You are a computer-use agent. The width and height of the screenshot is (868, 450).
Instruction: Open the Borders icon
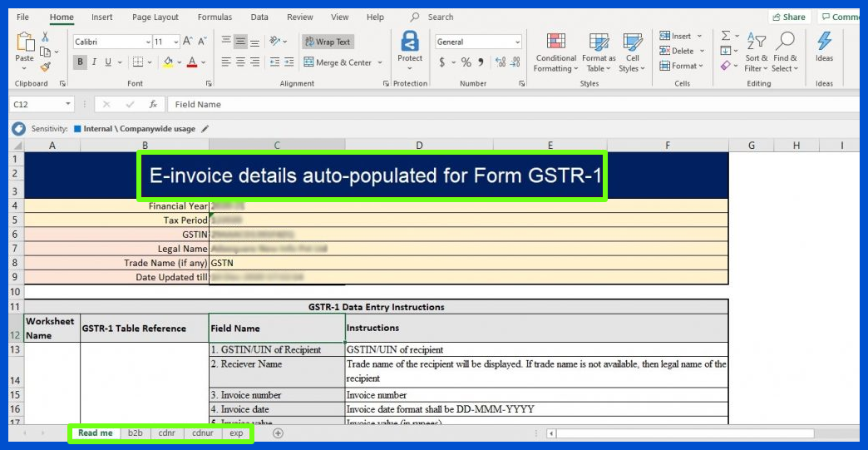[138, 62]
